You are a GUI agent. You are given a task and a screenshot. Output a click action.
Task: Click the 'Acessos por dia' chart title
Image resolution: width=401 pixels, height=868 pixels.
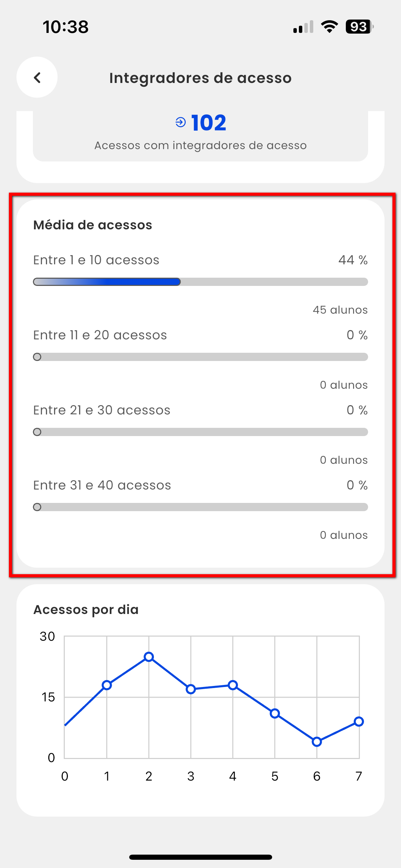point(86,610)
